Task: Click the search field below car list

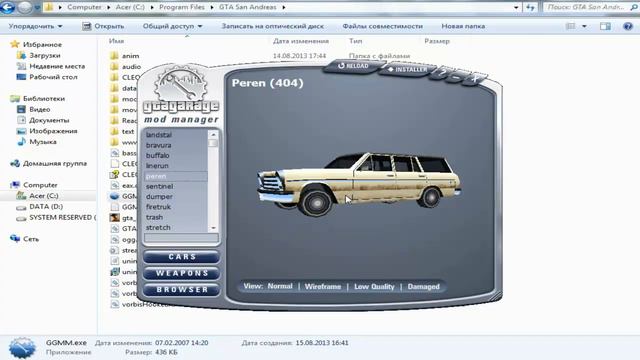Action: click(181, 238)
